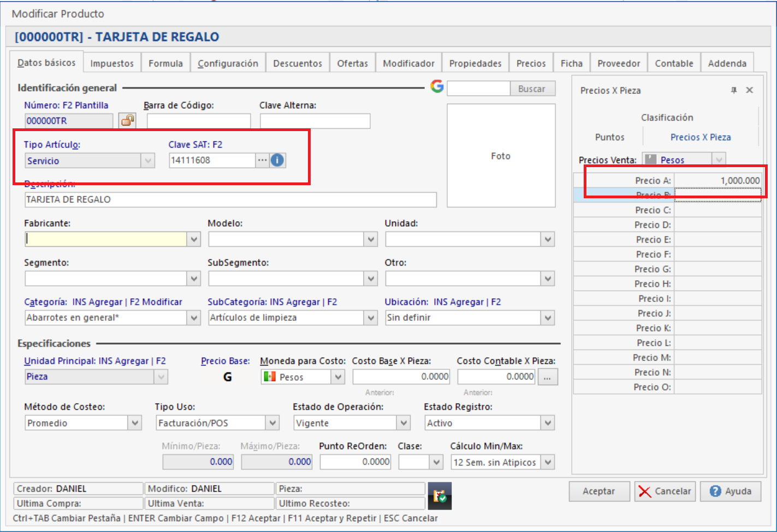This screenshot has height=532, width=777.
Task: Open the Moneda para Costo dropdown
Action: (x=338, y=377)
